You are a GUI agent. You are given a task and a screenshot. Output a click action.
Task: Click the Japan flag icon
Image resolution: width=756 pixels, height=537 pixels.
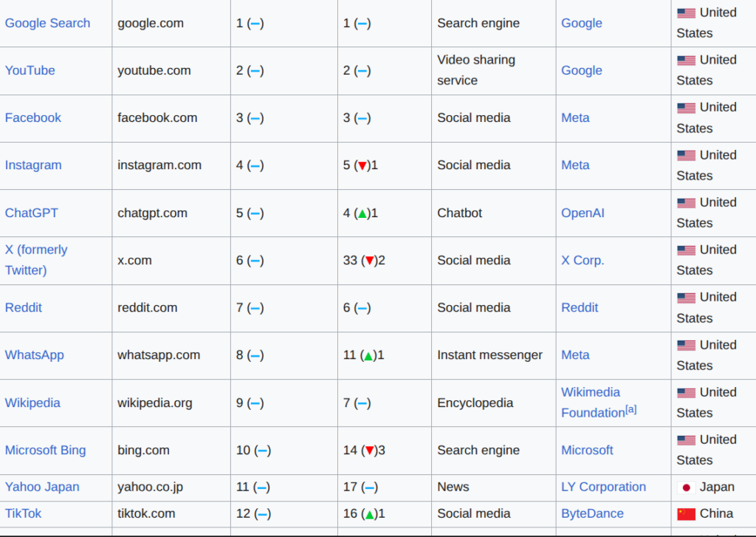coord(686,488)
